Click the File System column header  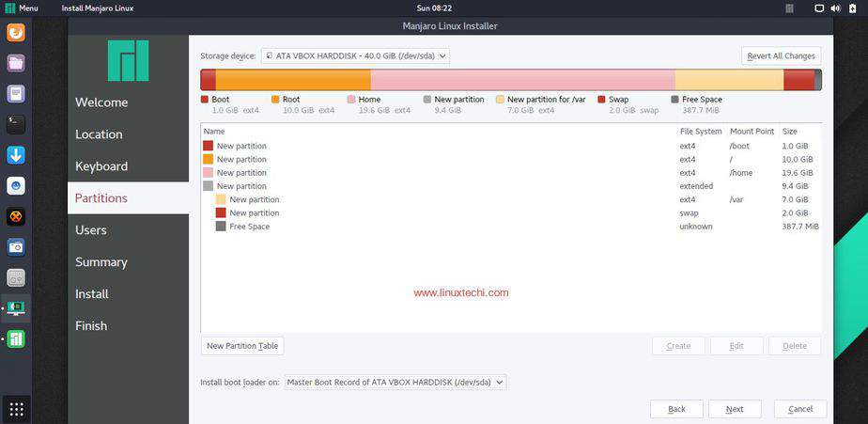(x=701, y=132)
